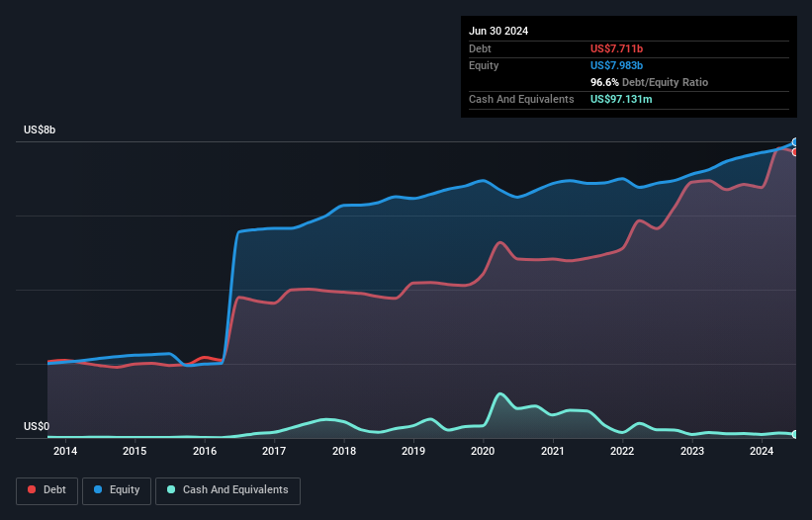Click the 2014 x-axis label
812x520 pixels.
click(x=65, y=451)
